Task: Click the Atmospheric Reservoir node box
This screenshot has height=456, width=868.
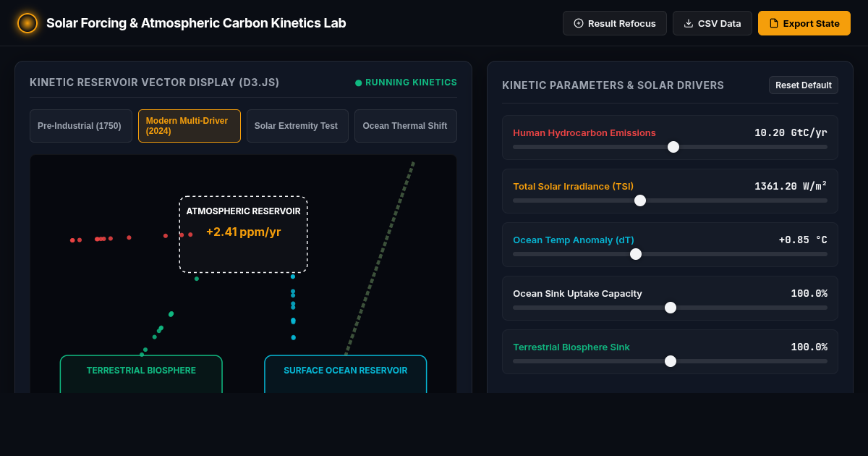Action: coord(244,235)
